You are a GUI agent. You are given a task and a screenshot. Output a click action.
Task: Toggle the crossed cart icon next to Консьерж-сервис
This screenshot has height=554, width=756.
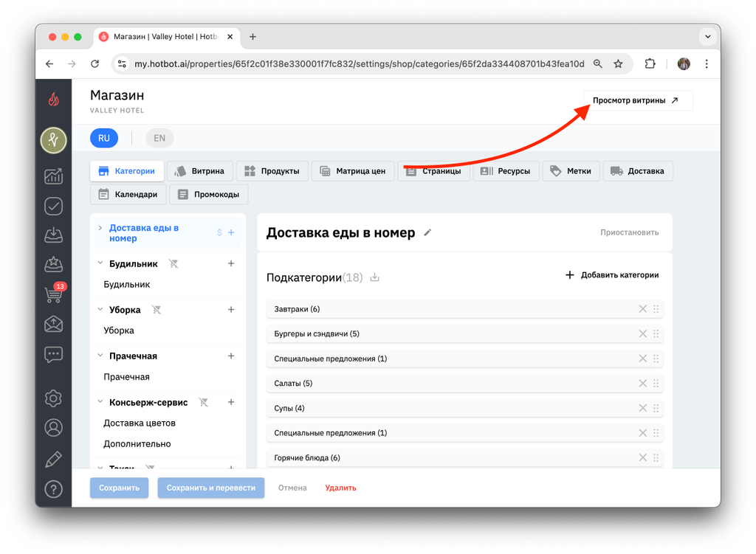point(204,402)
